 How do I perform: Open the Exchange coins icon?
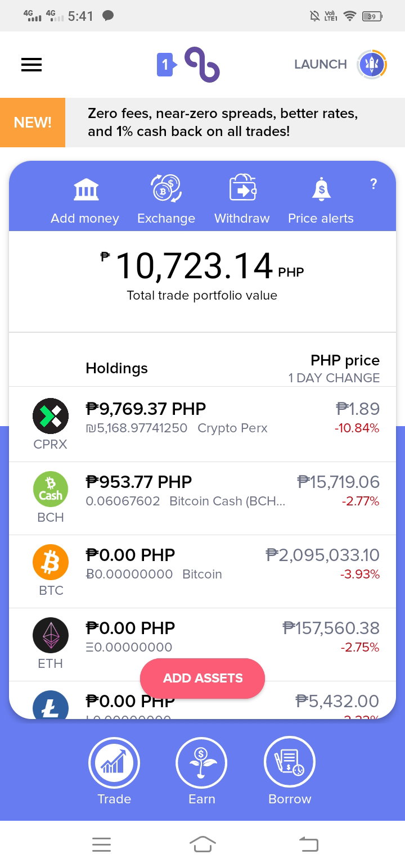(x=166, y=188)
